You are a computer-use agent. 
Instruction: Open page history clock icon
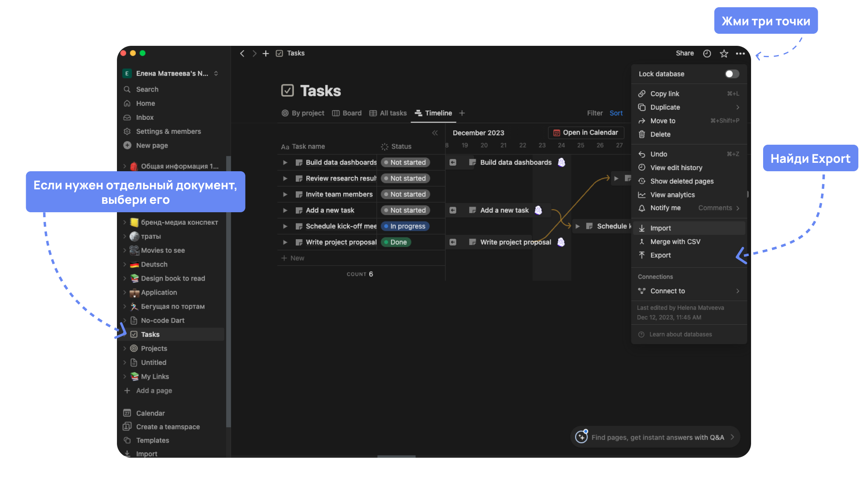pyautogui.click(x=707, y=53)
